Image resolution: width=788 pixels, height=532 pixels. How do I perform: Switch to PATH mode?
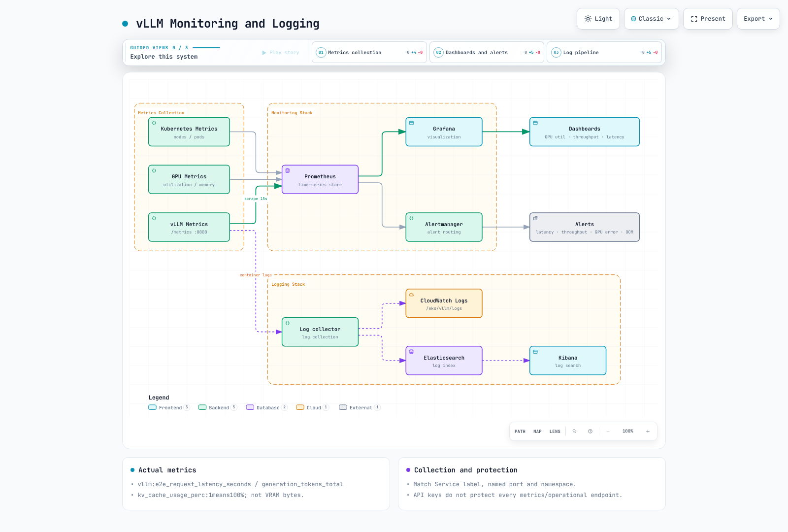click(x=520, y=432)
